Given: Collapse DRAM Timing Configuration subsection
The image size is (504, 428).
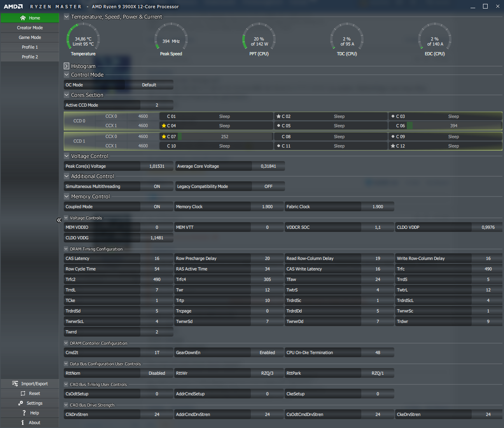Looking at the screenshot, I should 66,249.
